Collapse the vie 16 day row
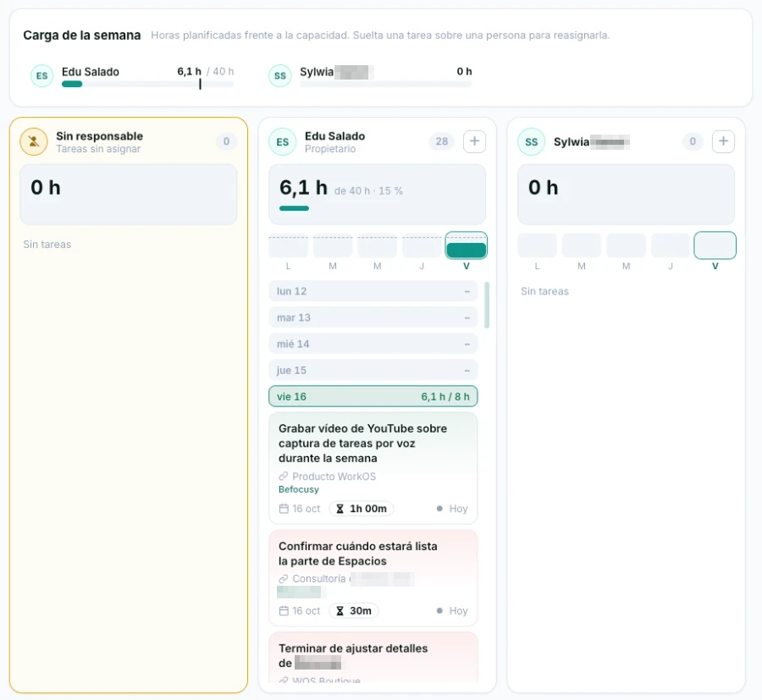 click(x=373, y=396)
